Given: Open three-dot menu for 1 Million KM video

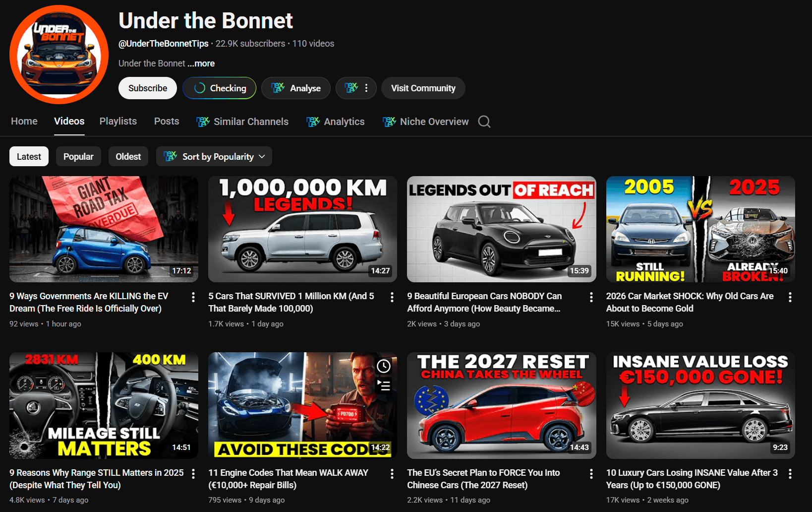Looking at the screenshot, I should point(392,297).
